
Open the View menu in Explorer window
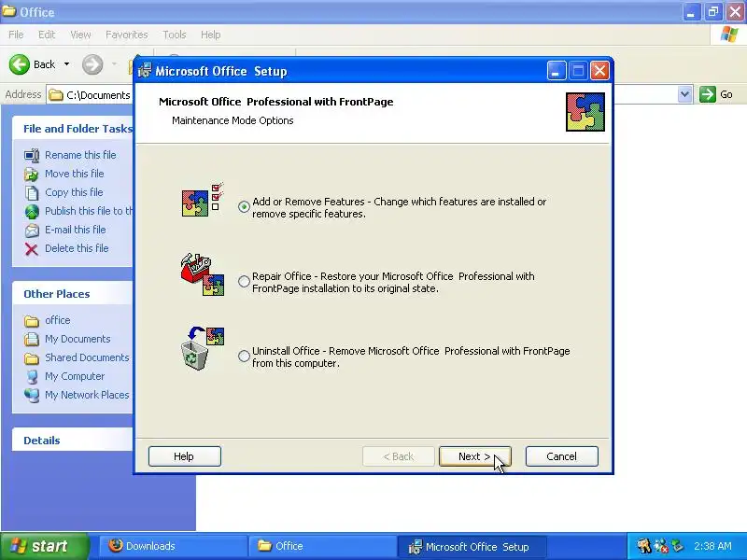tap(80, 35)
